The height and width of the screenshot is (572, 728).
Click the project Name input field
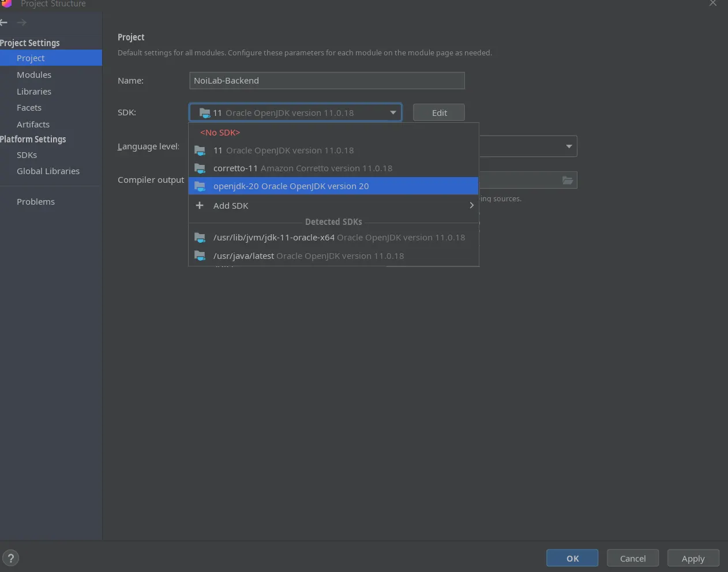pos(327,81)
